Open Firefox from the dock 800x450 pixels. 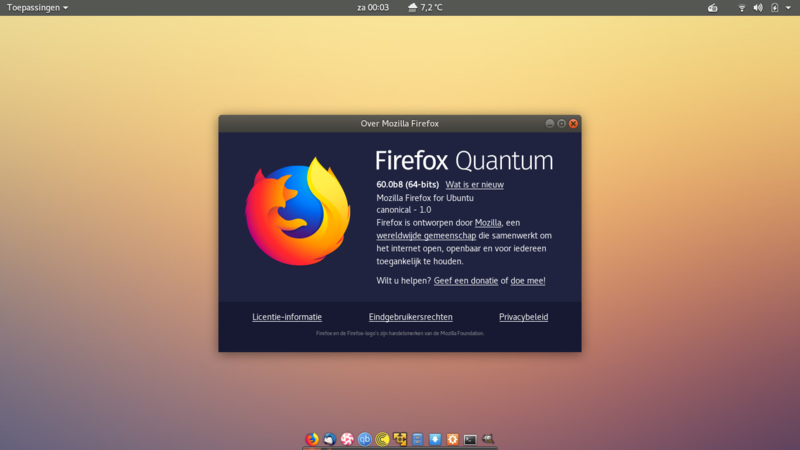click(x=312, y=439)
